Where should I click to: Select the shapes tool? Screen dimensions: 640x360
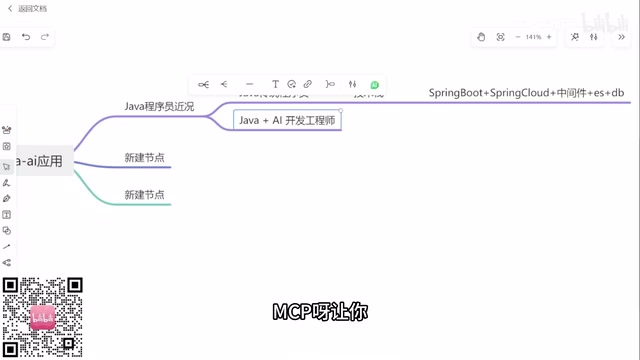[x=7, y=231]
